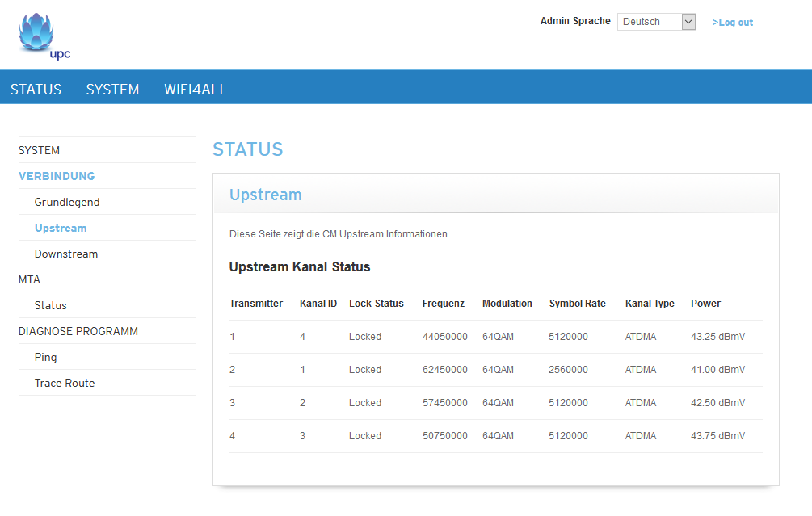Select frequency value 44050000

coord(445,337)
